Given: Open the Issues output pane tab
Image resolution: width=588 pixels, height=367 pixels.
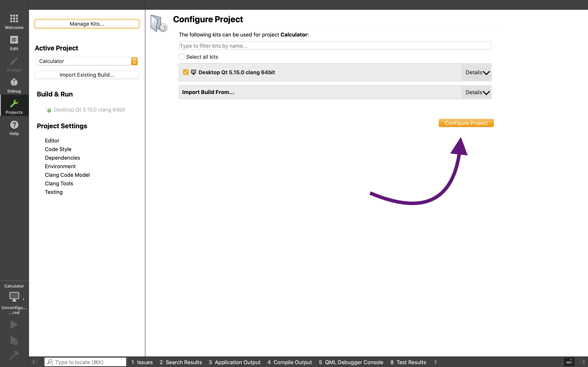Looking at the screenshot, I should pos(142,362).
